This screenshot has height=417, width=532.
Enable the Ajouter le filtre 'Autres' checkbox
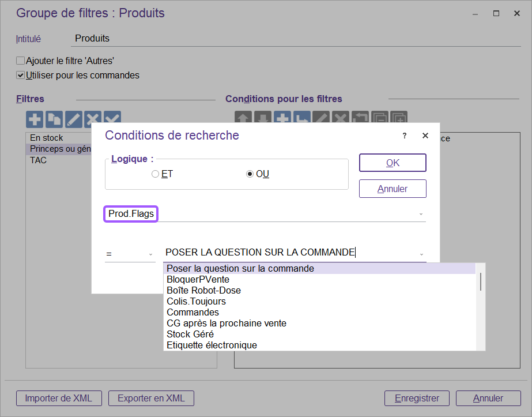21,61
